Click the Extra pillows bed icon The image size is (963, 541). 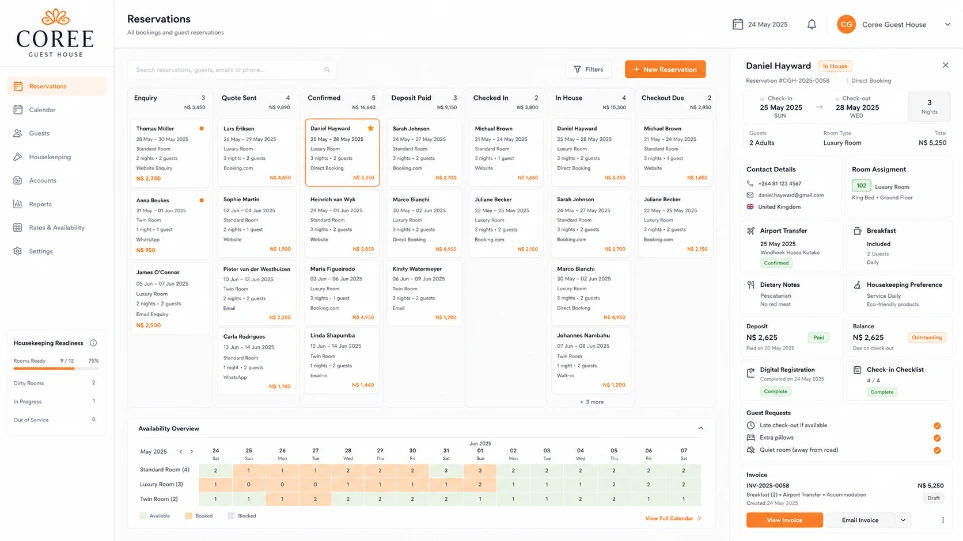tap(751, 438)
